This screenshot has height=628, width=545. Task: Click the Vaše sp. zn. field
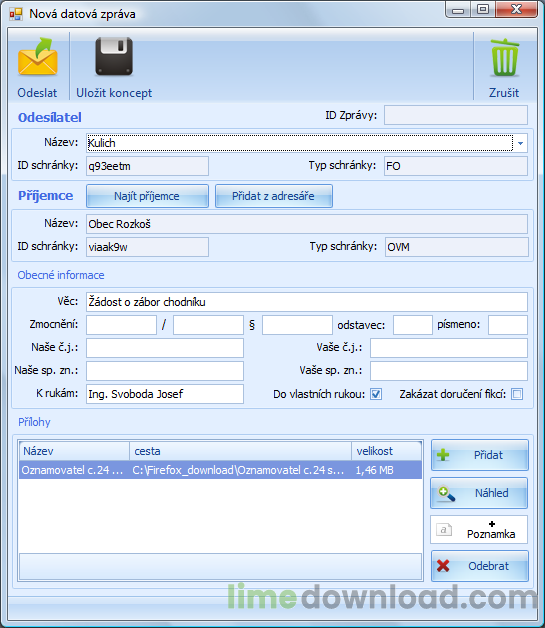pyautogui.click(x=449, y=371)
